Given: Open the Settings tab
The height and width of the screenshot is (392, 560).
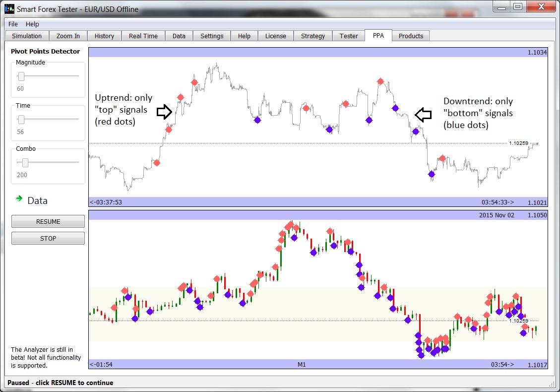Looking at the screenshot, I should 212,36.
